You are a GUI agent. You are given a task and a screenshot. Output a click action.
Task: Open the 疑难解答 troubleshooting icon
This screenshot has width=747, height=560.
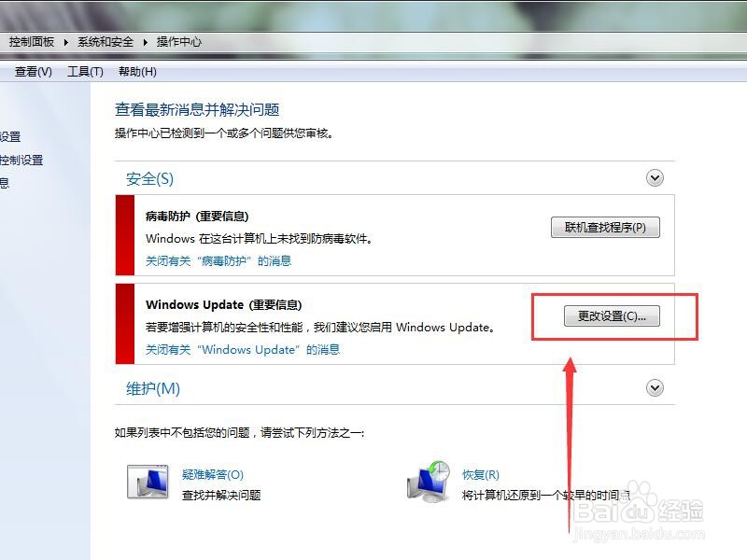(148, 482)
